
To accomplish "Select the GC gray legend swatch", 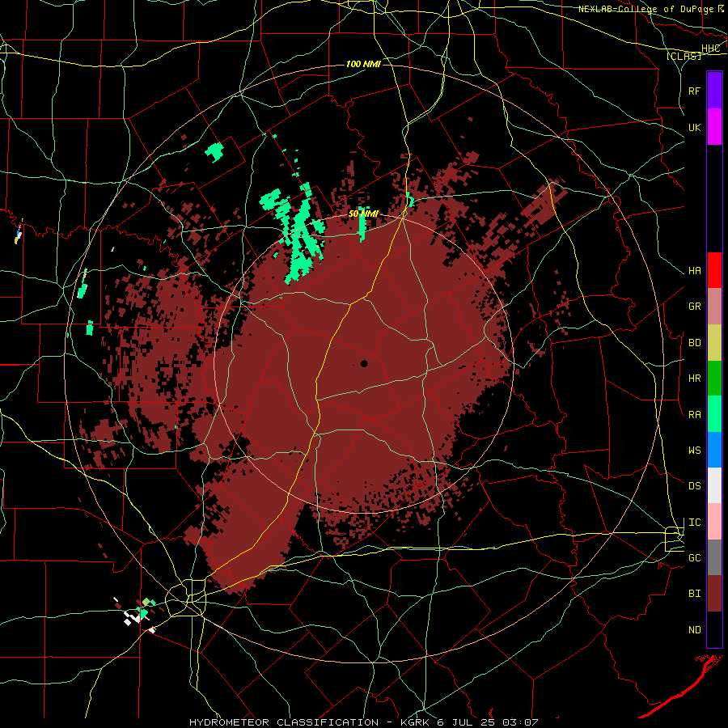I will click(714, 557).
